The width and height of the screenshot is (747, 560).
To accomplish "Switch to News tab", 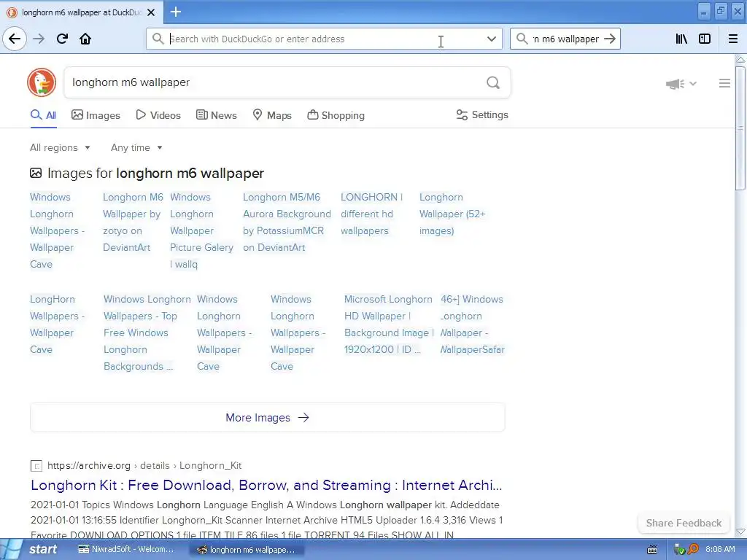I will 216,115.
